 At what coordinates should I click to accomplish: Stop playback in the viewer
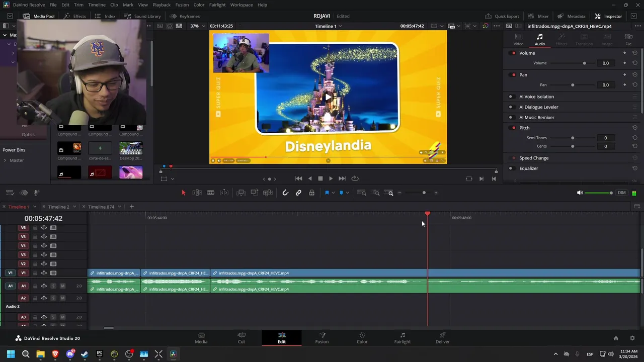pyautogui.click(x=320, y=178)
